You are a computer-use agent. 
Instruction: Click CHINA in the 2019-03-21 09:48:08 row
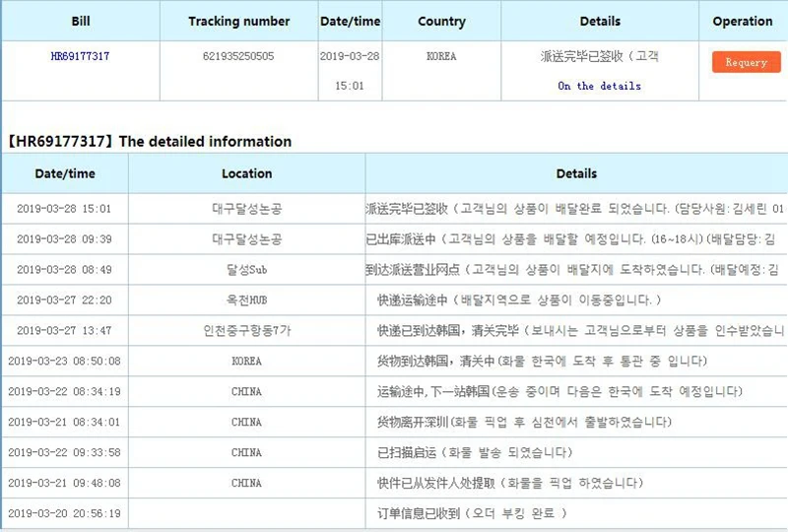(247, 483)
